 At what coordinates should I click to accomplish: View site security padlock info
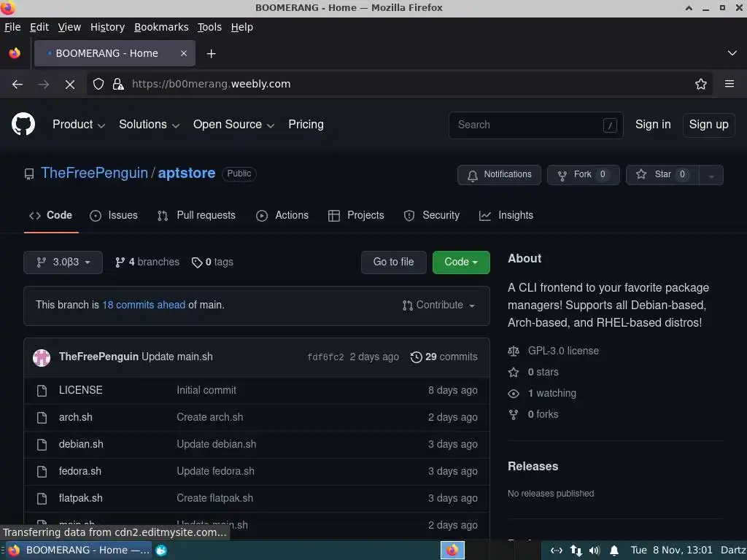[118, 85]
